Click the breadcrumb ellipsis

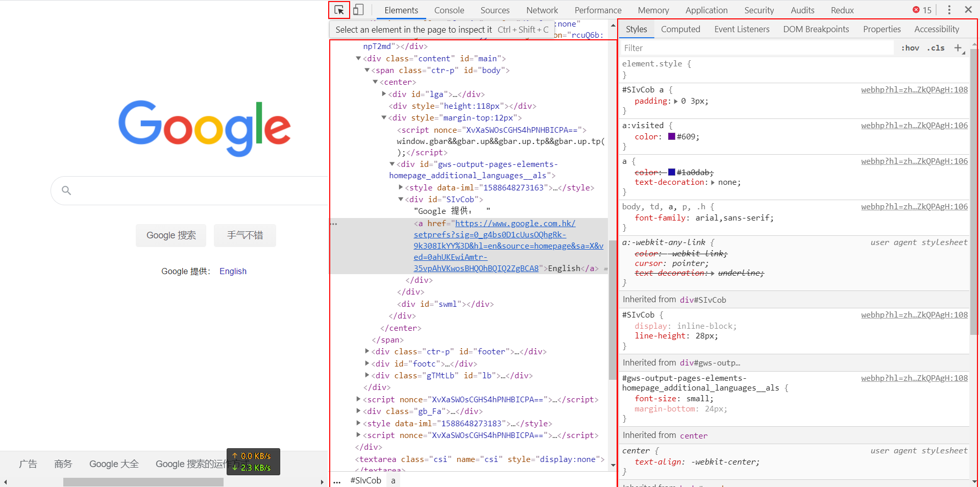click(337, 480)
